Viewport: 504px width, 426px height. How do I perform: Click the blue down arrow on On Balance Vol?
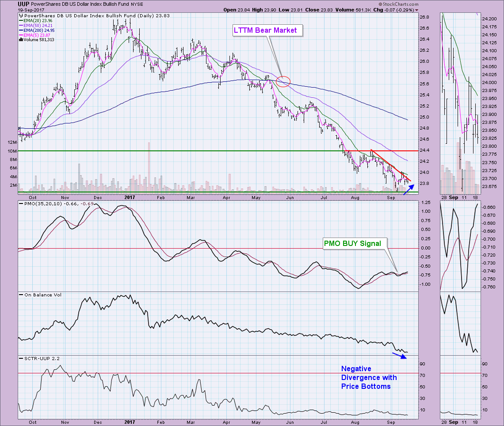(x=399, y=356)
